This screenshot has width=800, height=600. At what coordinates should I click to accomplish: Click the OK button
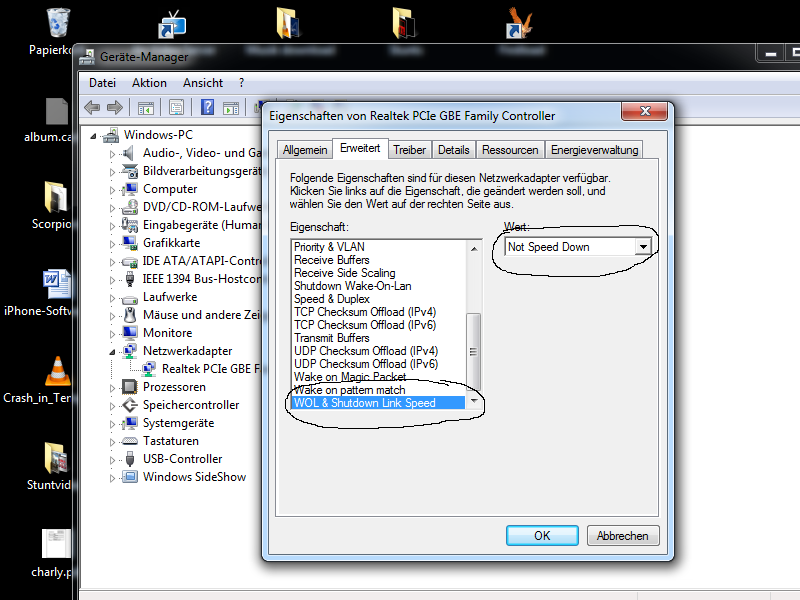[x=542, y=536]
